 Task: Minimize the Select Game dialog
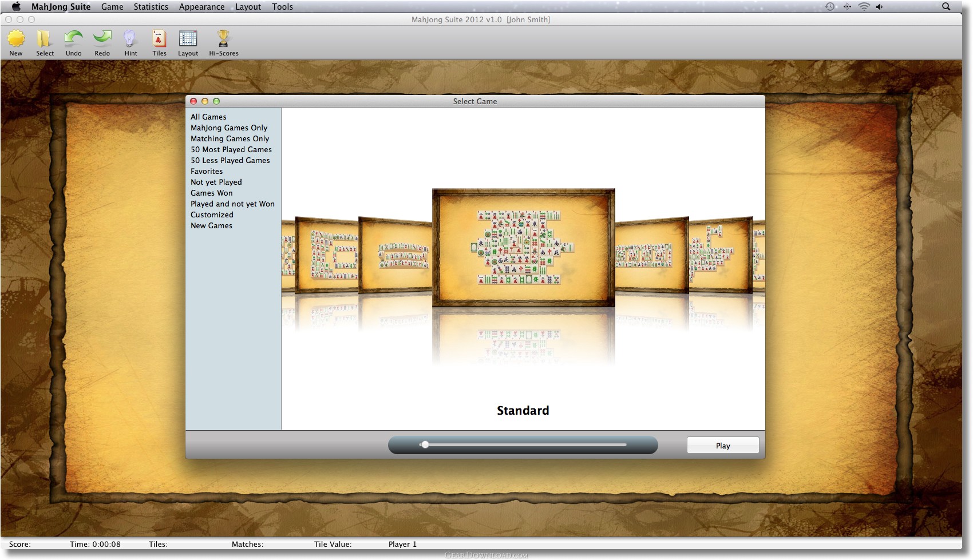[x=205, y=101]
